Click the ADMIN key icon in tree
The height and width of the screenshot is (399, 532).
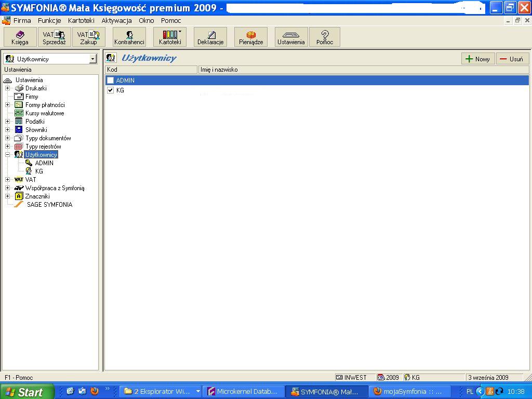pos(29,163)
